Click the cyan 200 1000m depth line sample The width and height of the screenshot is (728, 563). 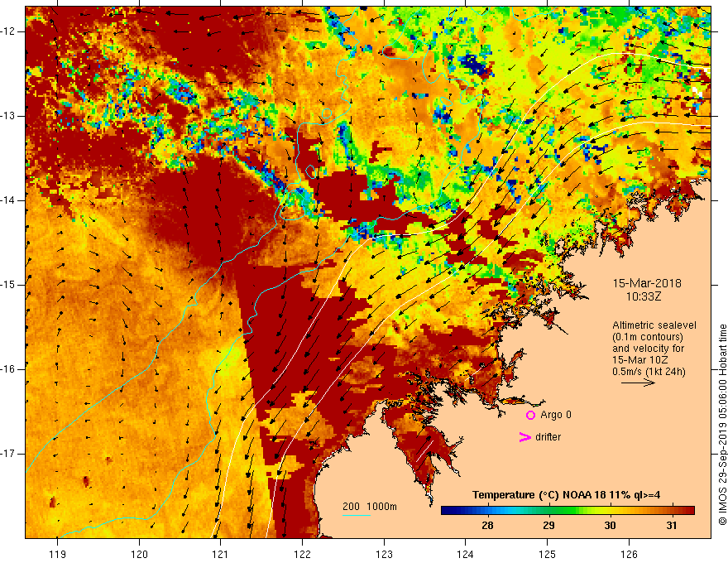(356, 515)
